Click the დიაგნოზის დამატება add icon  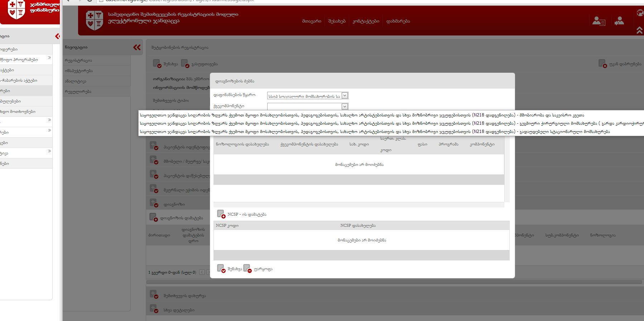153,217
